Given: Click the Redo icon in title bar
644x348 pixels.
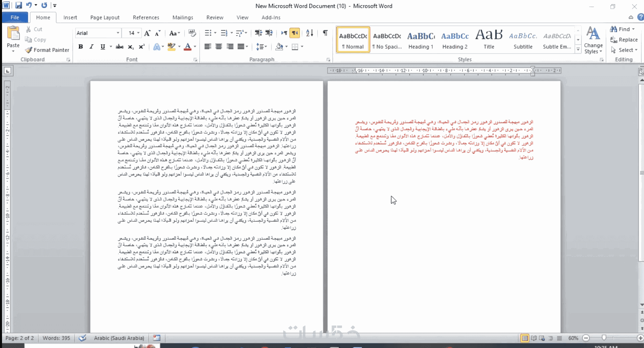Looking at the screenshot, I should pyautogui.click(x=44, y=5).
